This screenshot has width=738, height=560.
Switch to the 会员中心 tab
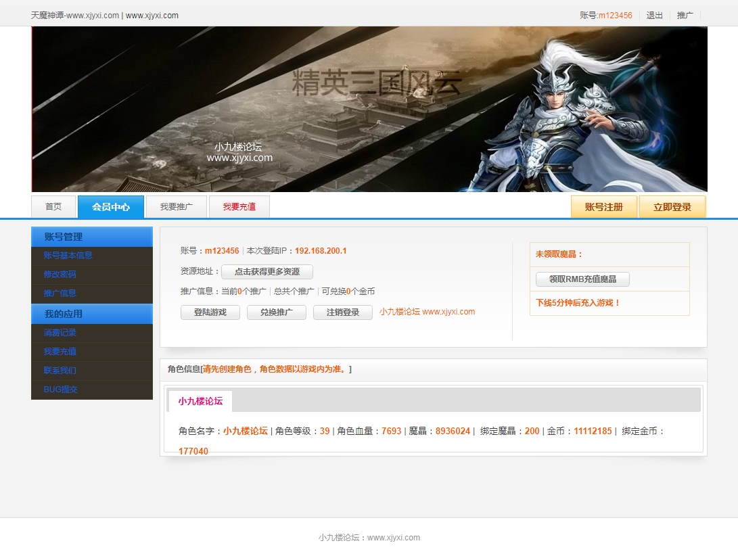pos(111,207)
